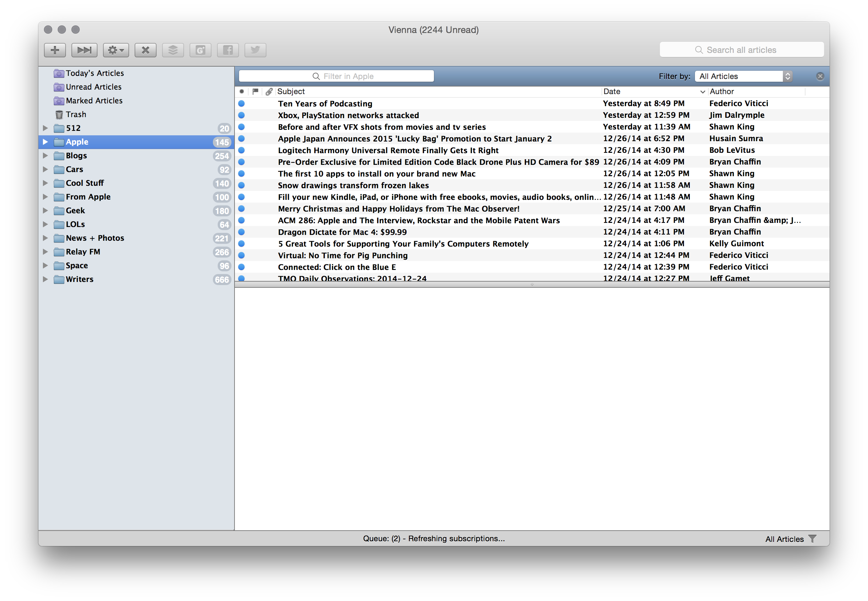Click the skip to next unread button
This screenshot has height=601, width=868.
pos(84,50)
